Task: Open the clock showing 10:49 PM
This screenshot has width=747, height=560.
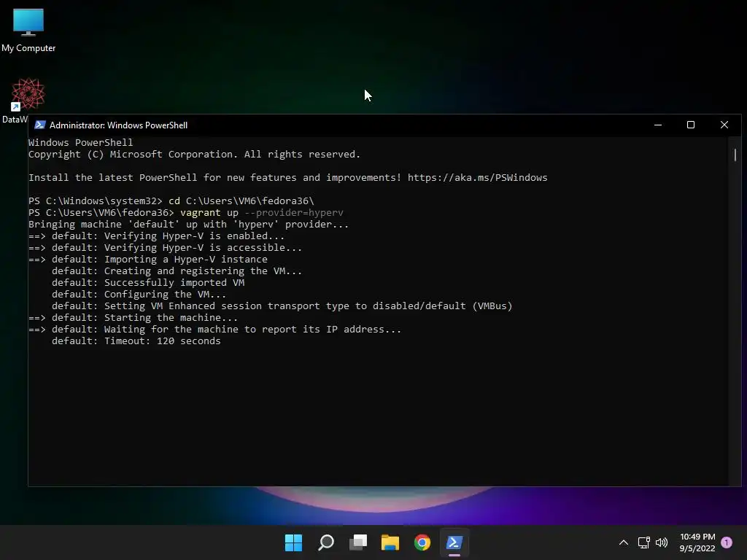Action: click(697, 542)
